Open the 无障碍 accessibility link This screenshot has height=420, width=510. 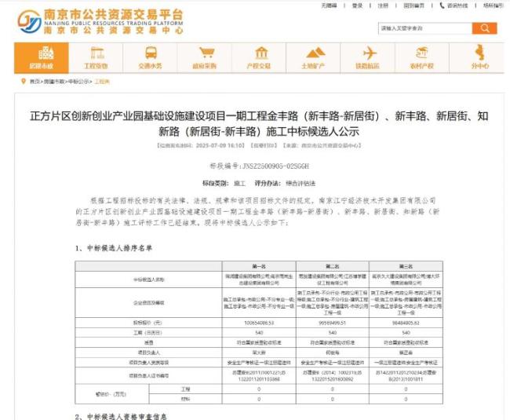[x=329, y=5]
